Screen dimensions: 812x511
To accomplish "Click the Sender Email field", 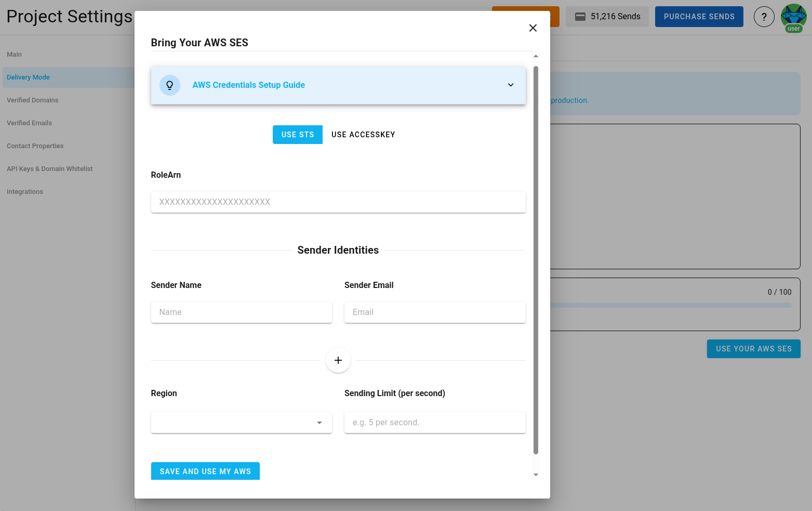I will [434, 312].
